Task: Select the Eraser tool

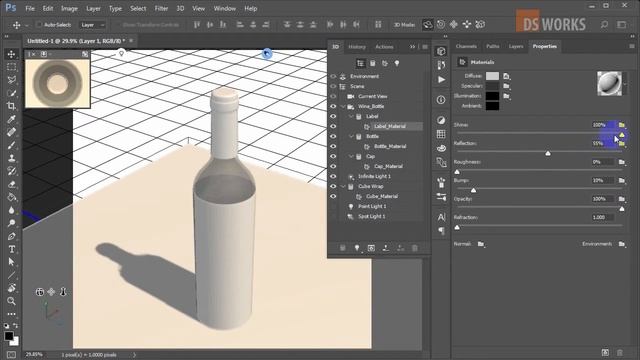Action: click(x=11, y=184)
